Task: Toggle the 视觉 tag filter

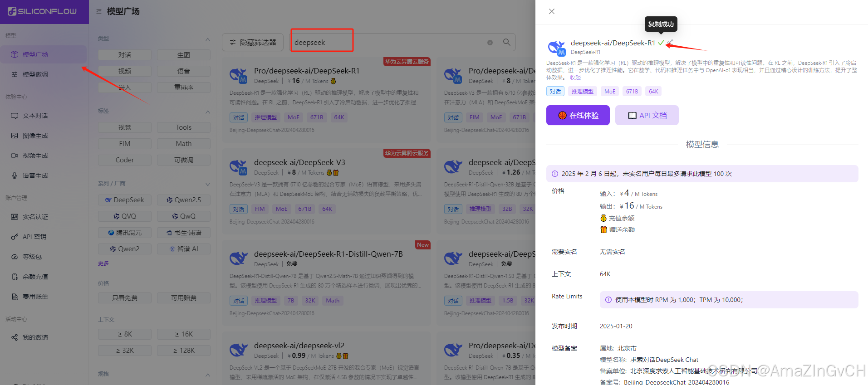Action: tap(125, 127)
